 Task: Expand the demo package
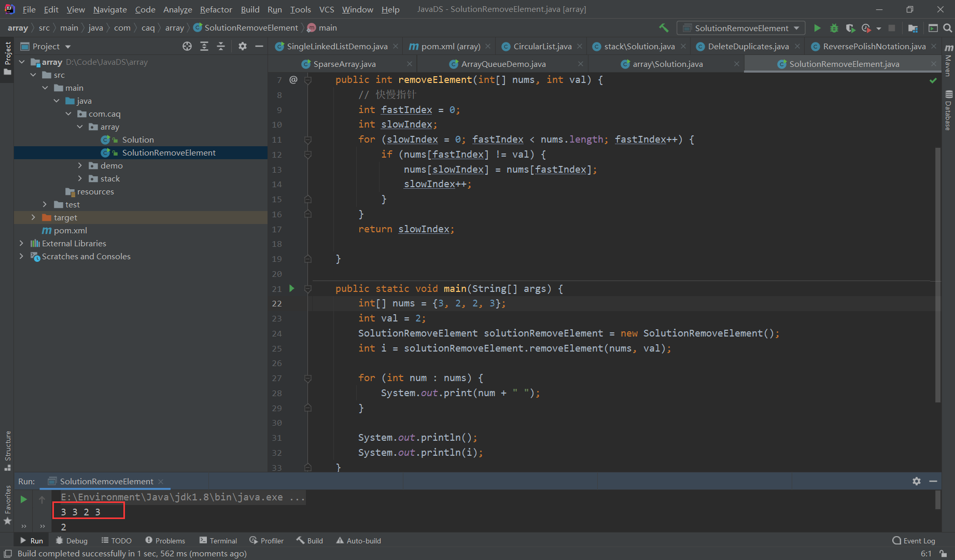[80, 165]
